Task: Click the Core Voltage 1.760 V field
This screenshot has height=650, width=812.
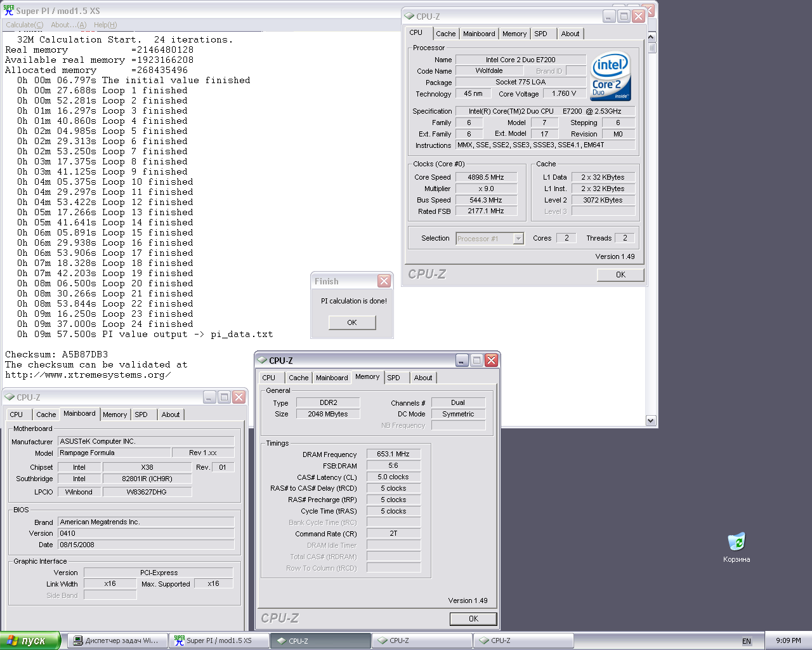Action: point(565,93)
